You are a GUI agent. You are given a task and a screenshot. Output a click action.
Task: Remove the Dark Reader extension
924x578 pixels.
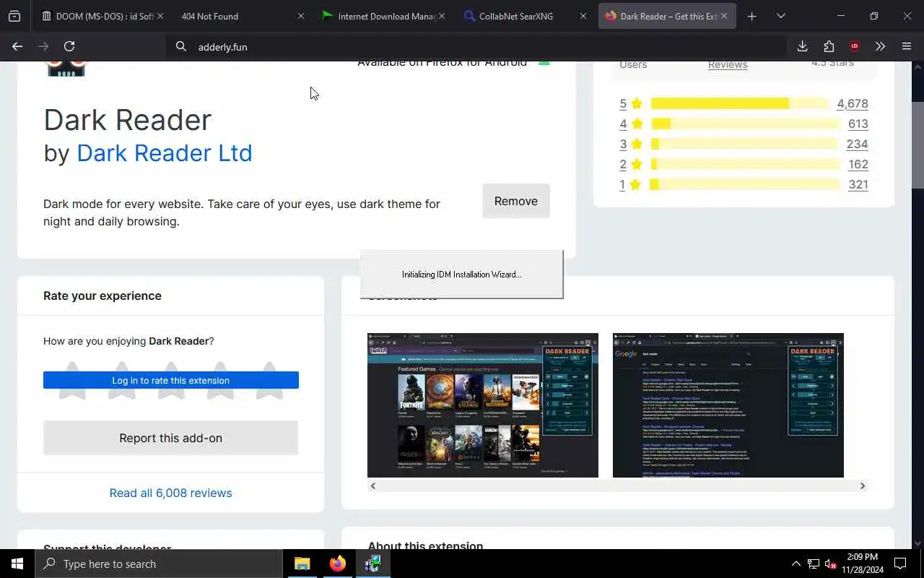point(516,201)
